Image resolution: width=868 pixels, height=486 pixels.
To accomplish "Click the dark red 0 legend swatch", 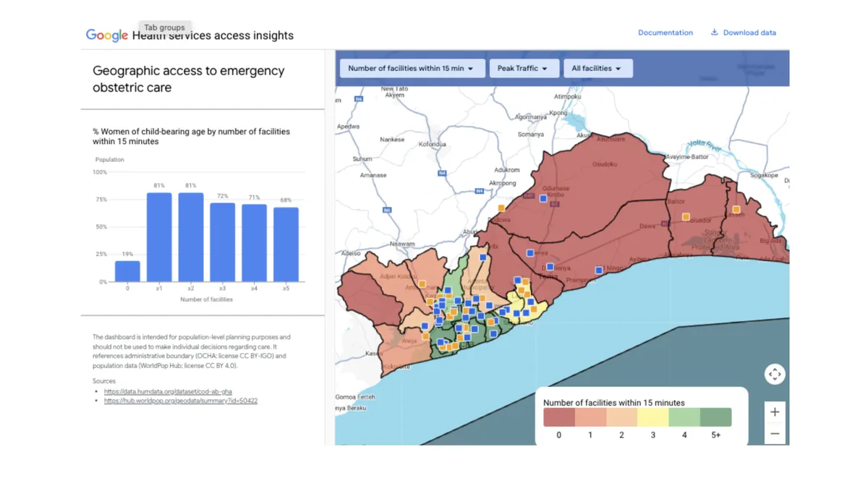I will 559,417.
